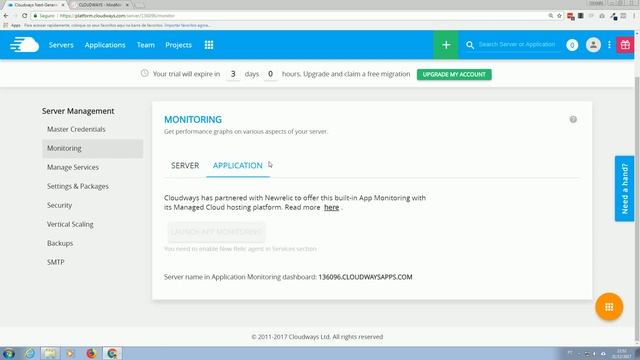Click the dark extension icon in toolbar
The width and height of the screenshot is (640, 360).
click(x=580, y=16)
